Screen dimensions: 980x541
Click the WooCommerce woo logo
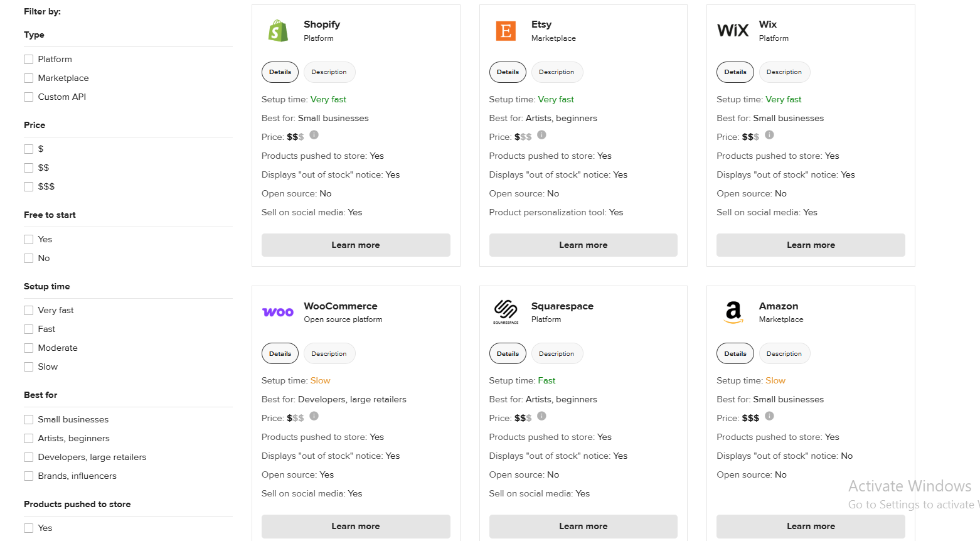pyautogui.click(x=278, y=312)
